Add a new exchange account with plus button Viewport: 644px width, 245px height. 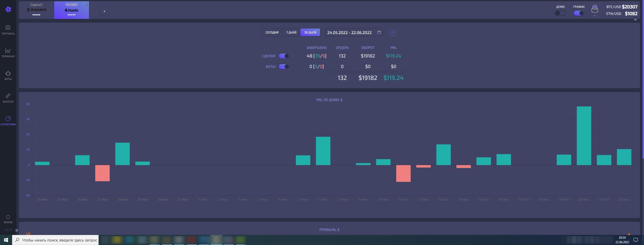pyautogui.click(x=104, y=11)
